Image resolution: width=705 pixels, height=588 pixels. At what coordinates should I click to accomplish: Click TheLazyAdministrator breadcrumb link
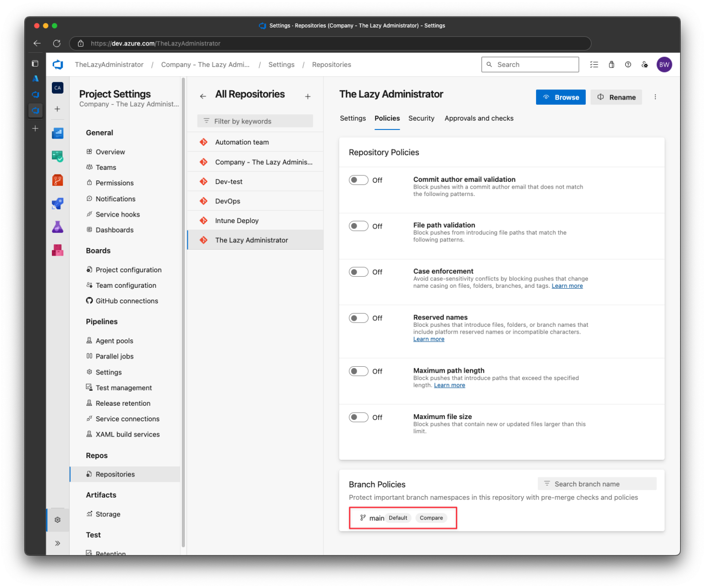point(109,65)
